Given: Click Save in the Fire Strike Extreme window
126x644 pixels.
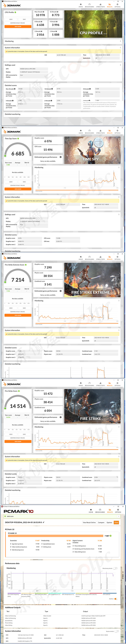Looking at the screenshot, I should coord(24,308).
